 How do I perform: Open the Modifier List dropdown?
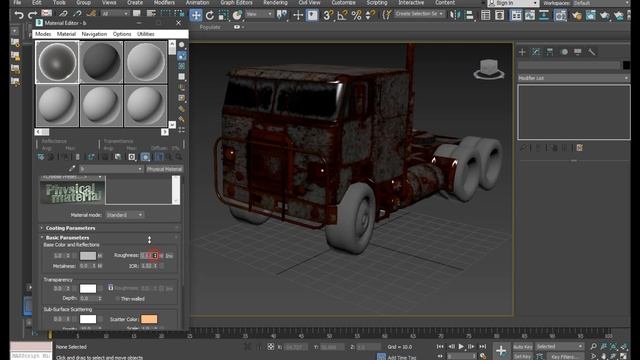click(x=573, y=78)
